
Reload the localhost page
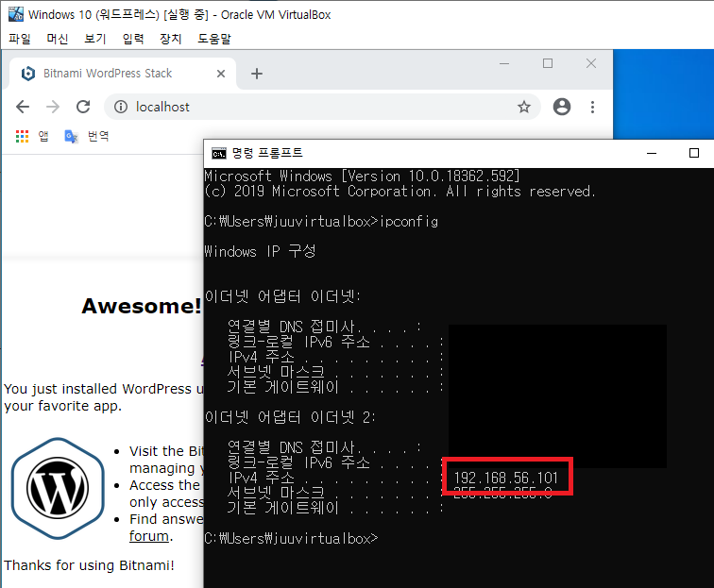click(x=83, y=107)
